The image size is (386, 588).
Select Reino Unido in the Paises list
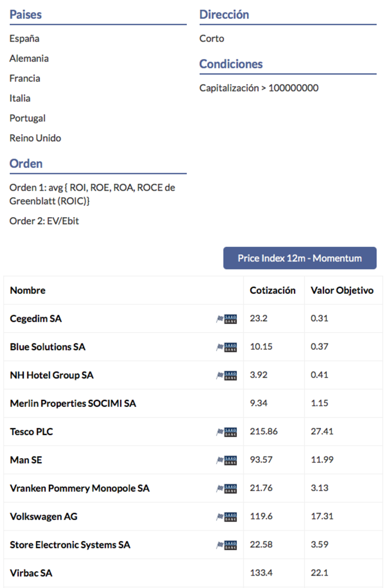pos(35,138)
